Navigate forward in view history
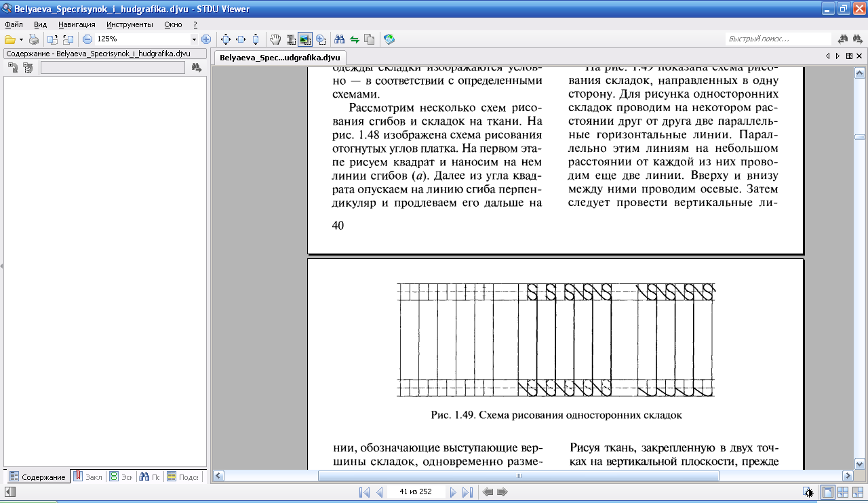 (x=502, y=492)
